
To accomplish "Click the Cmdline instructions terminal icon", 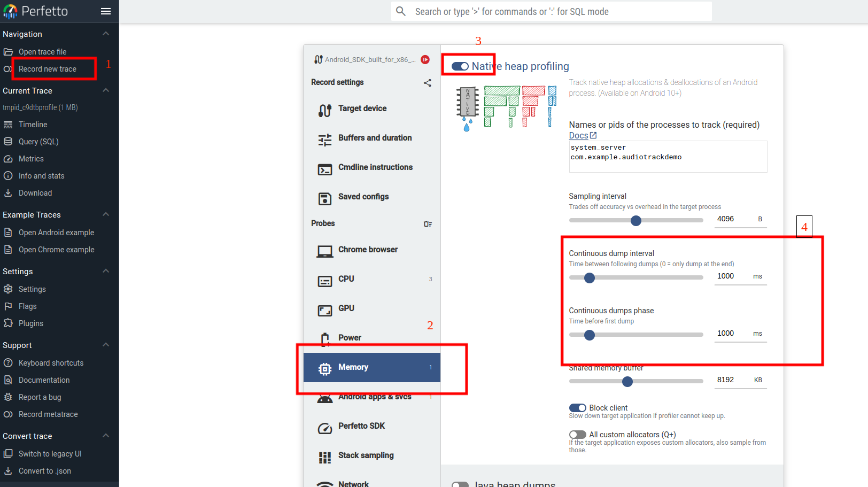I will [325, 170].
